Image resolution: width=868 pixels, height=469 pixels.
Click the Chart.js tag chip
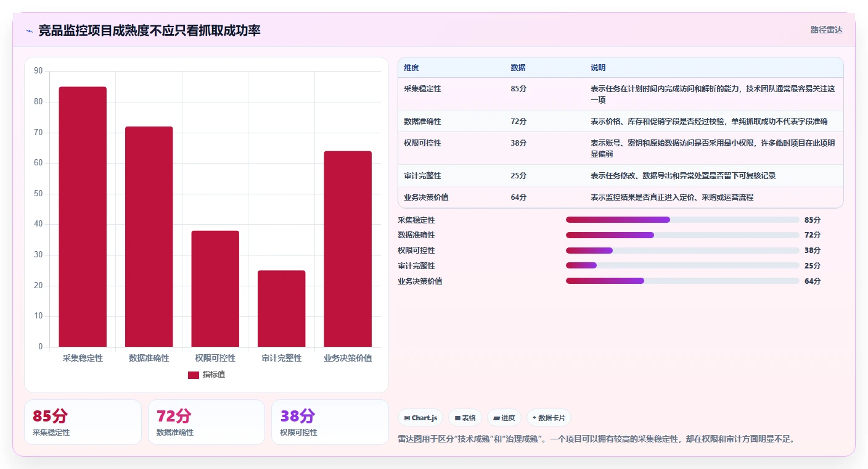(420, 418)
